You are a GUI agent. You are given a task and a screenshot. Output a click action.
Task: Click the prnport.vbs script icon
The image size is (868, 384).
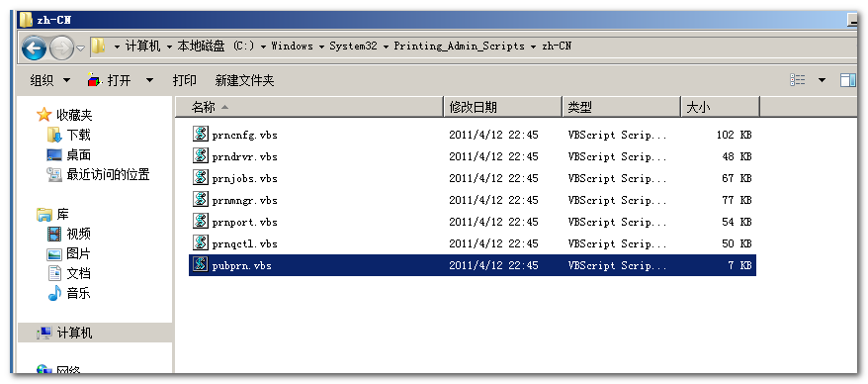[x=201, y=221]
